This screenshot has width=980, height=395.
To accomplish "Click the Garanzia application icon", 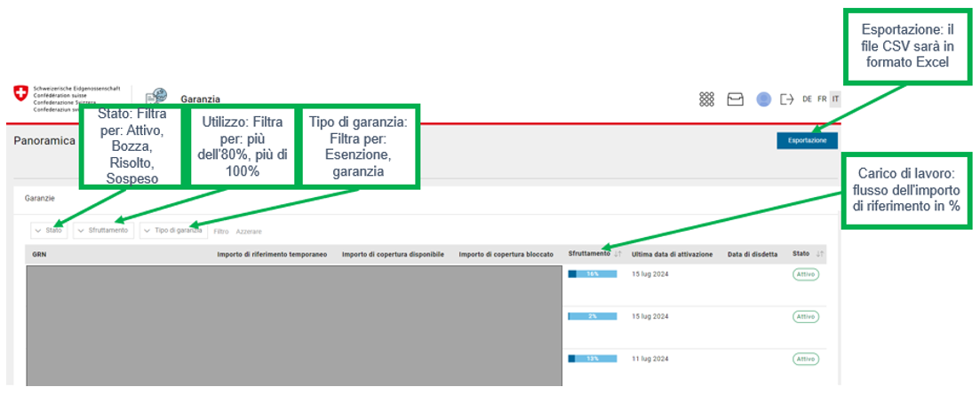I will 156,98.
